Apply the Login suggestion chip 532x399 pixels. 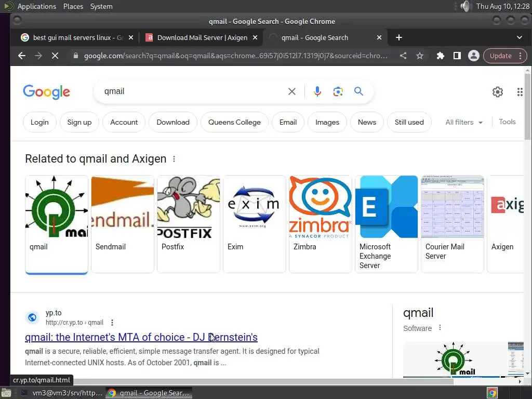39,122
